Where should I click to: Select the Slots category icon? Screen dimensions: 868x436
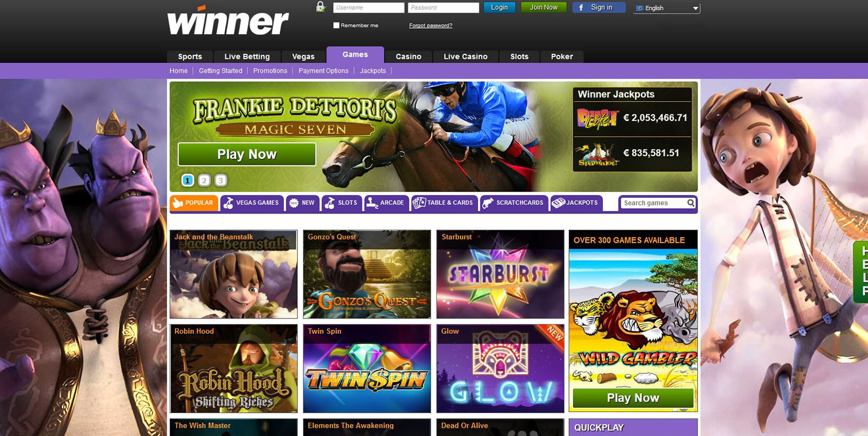click(x=330, y=203)
